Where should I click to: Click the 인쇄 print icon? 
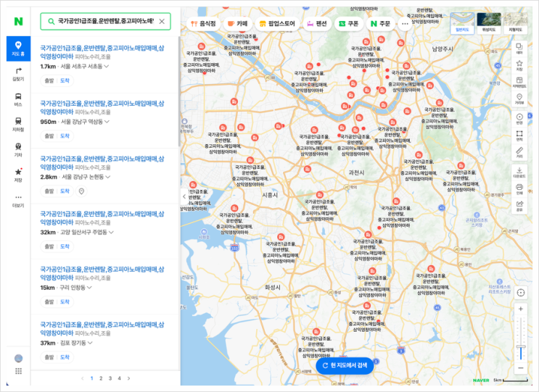(519, 189)
